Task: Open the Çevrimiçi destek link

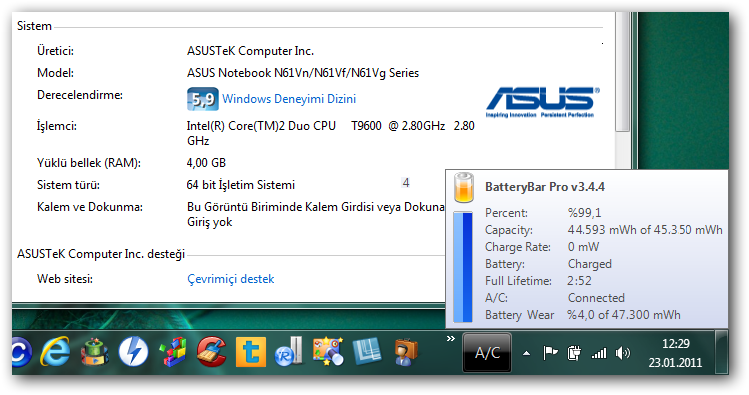Action: coord(231,279)
